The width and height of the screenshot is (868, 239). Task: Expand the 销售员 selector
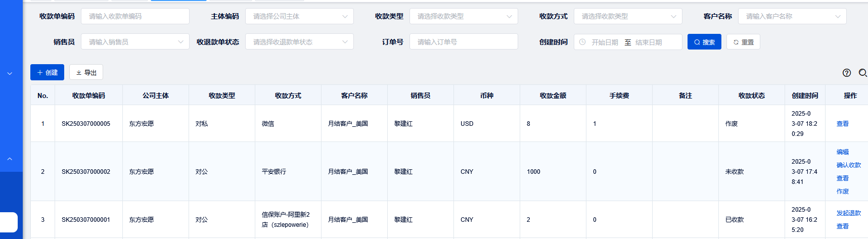click(135, 42)
